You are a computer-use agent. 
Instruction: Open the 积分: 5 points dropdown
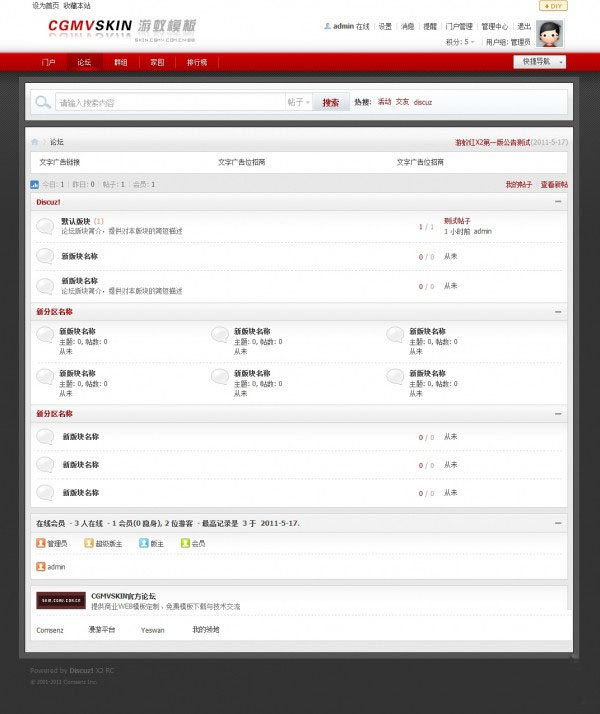tap(460, 42)
